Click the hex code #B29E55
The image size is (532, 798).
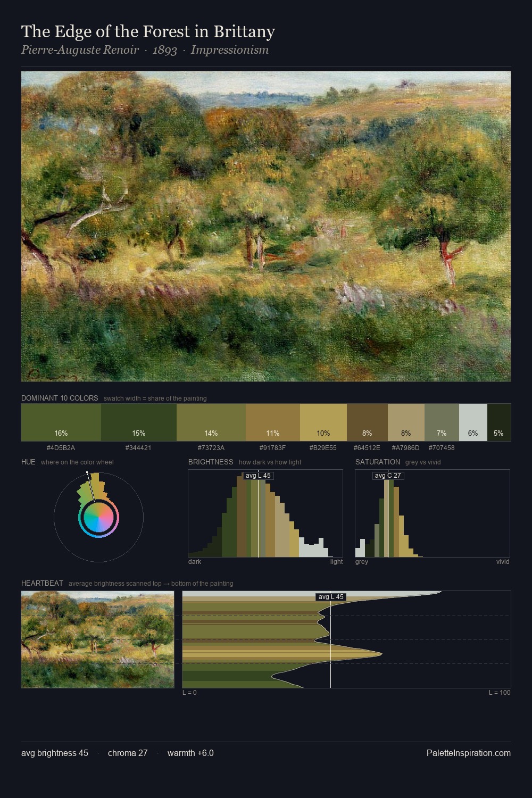pos(323,448)
